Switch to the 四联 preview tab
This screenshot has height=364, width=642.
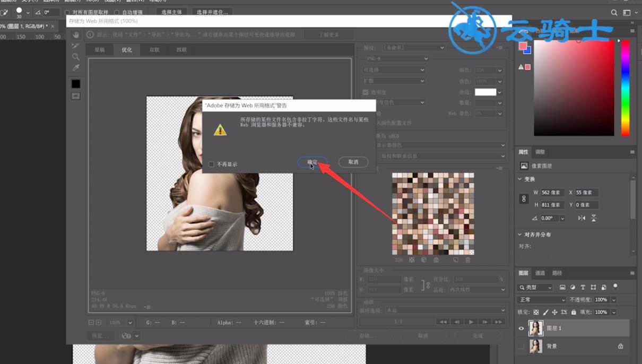pyautogui.click(x=181, y=50)
